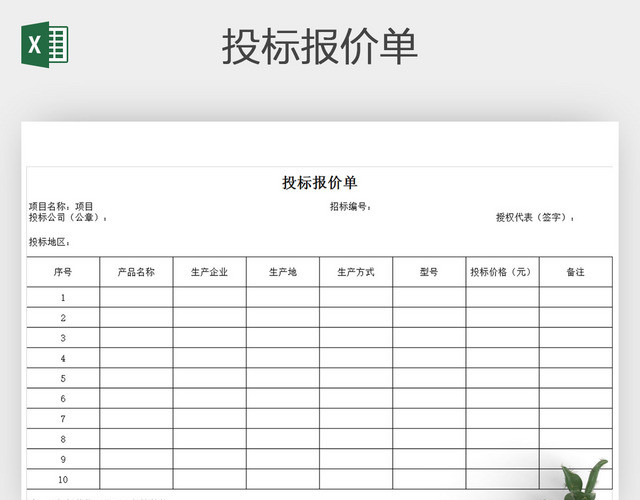Image resolution: width=640 pixels, height=500 pixels.
Task: Select the 序号 column header
Action: coord(63,272)
